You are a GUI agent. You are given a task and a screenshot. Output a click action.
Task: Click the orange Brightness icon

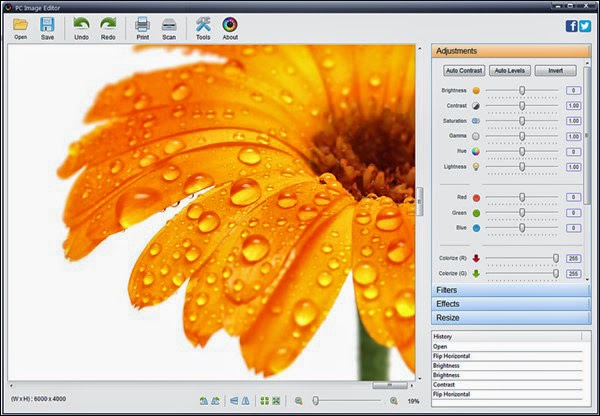coord(476,91)
